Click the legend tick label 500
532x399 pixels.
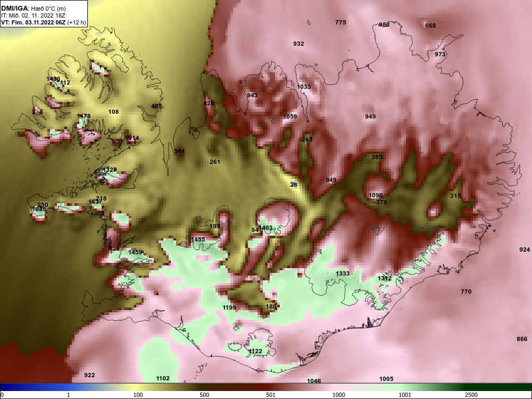coord(204,395)
